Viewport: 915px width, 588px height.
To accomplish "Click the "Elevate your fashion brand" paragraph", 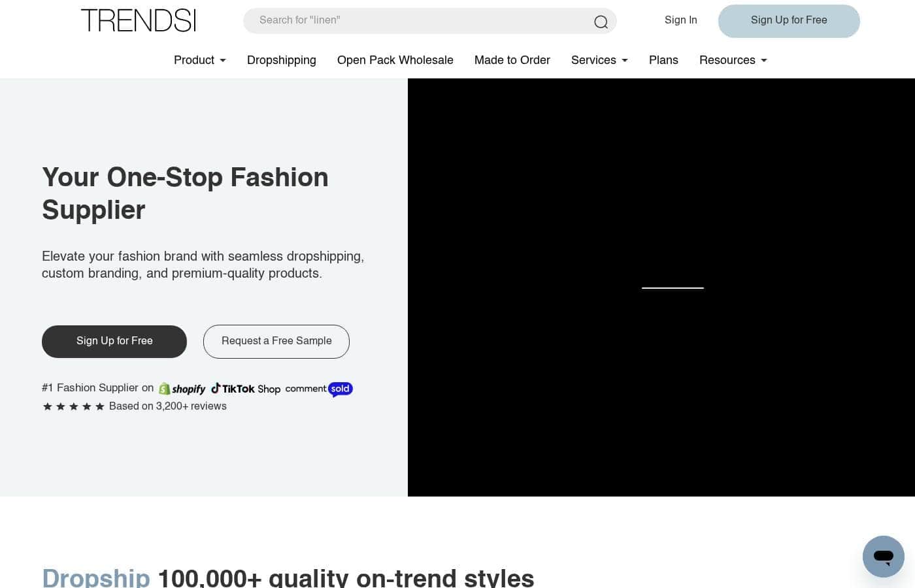I will (203, 265).
